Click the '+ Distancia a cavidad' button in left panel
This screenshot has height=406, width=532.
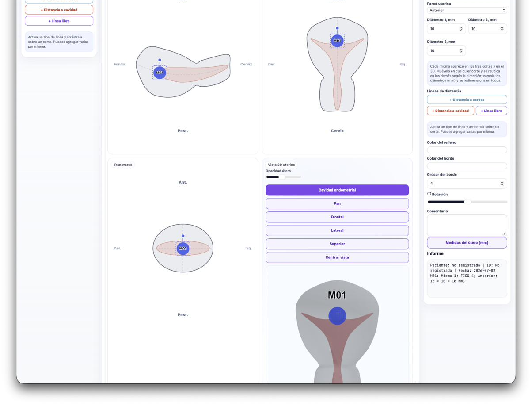(59, 10)
